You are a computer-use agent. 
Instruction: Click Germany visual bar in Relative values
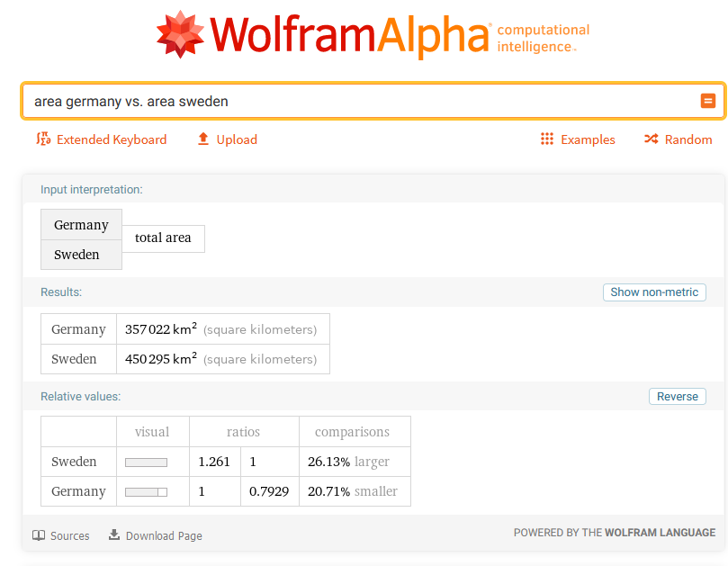click(x=147, y=491)
